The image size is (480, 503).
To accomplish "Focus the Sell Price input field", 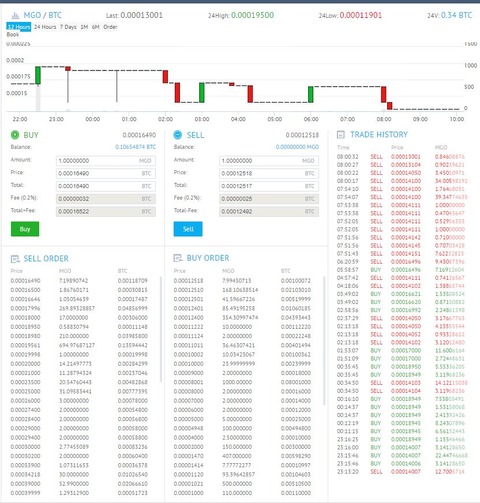I will (x=269, y=173).
